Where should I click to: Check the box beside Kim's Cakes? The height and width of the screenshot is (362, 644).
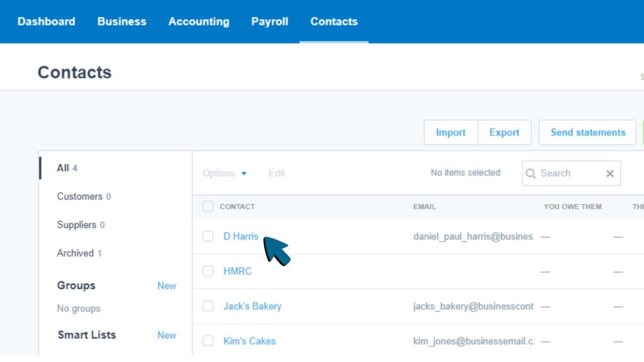208,341
